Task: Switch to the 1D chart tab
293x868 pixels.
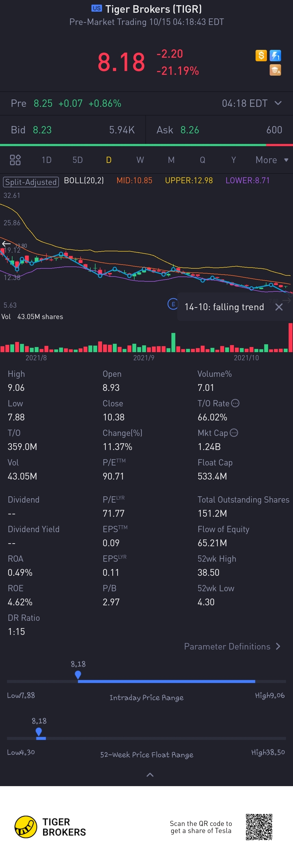Action: coord(47,160)
